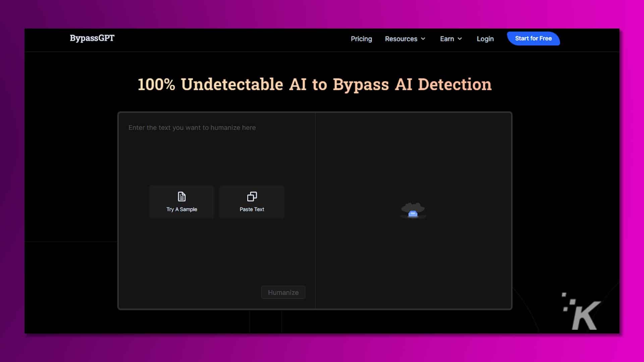Click the Login link
644x362 pixels.
tap(485, 39)
